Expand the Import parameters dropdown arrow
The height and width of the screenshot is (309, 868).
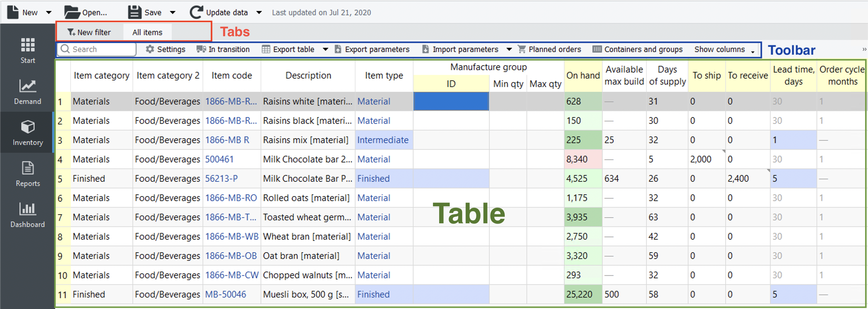click(509, 49)
